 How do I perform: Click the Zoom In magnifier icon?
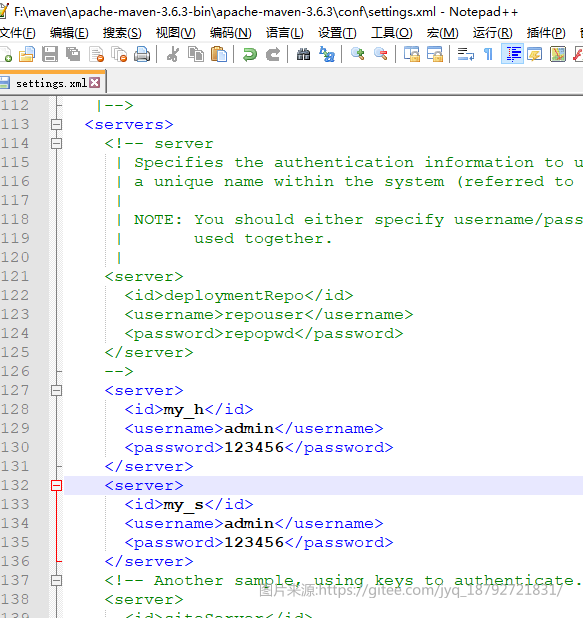click(x=358, y=54)
